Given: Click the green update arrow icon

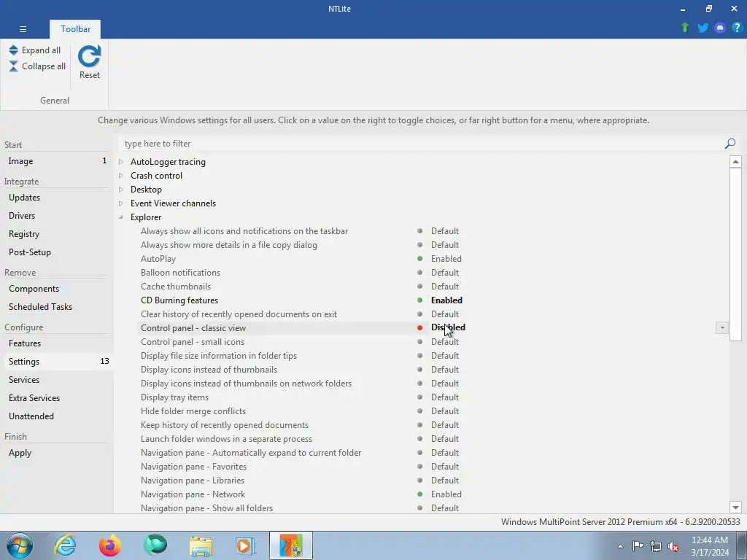Looking at the screenshot, I should click(x=685, y=28).
